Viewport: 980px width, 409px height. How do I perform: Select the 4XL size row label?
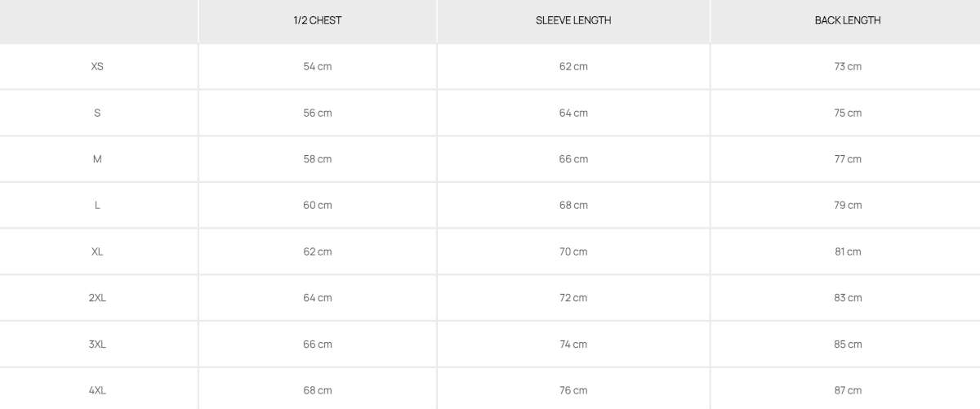click(x=97, y=390)
